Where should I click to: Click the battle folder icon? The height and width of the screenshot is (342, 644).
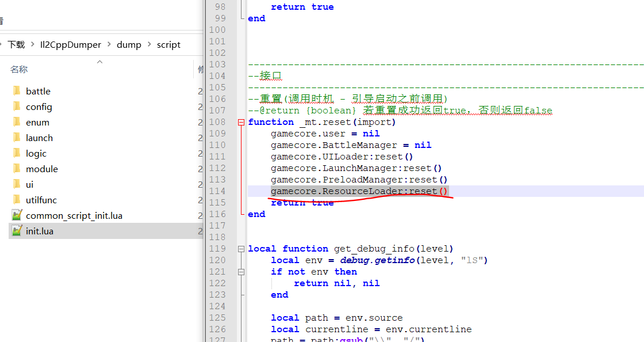16,91
